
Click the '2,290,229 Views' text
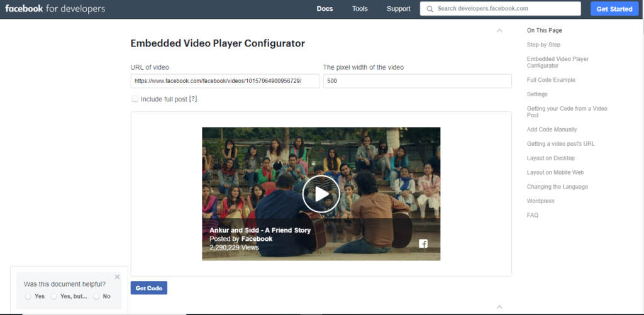pos(234,248)
